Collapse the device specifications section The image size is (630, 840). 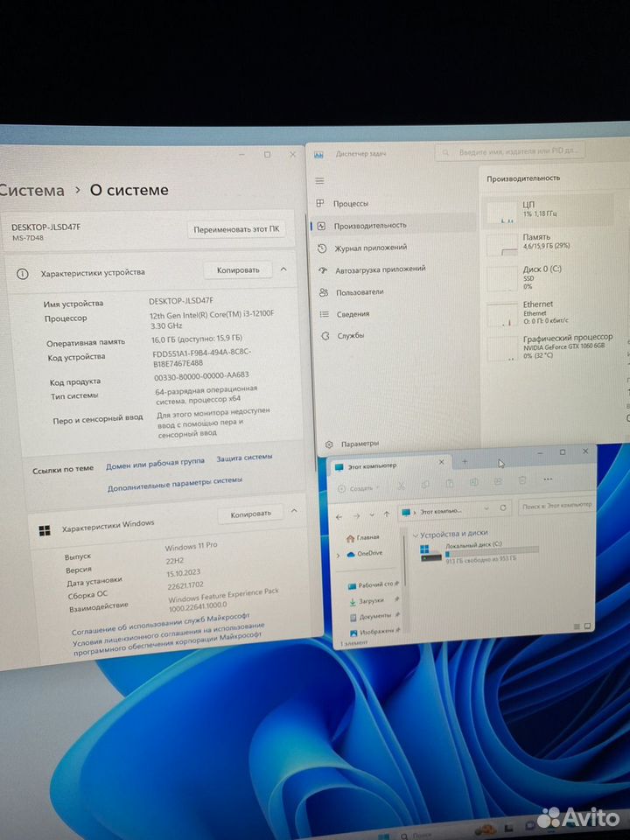(x=283, y=270)
